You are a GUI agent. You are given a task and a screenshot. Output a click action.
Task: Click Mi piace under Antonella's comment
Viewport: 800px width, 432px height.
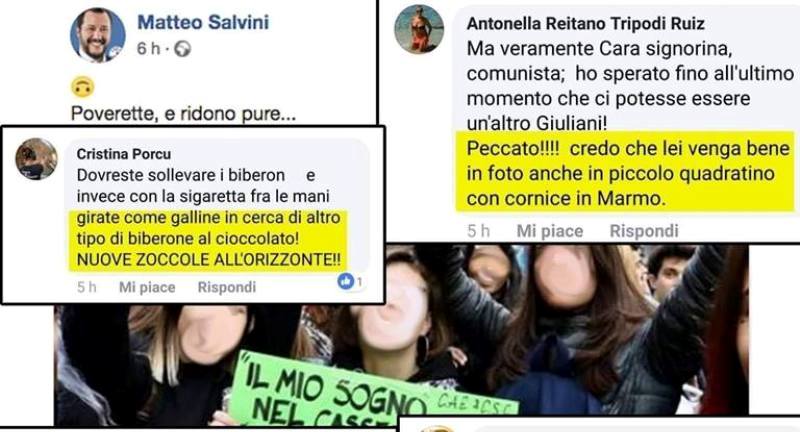point(549,231)
